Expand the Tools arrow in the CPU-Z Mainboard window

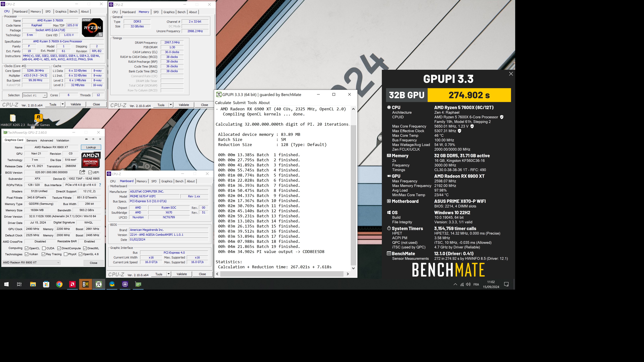tap(169, 274)
